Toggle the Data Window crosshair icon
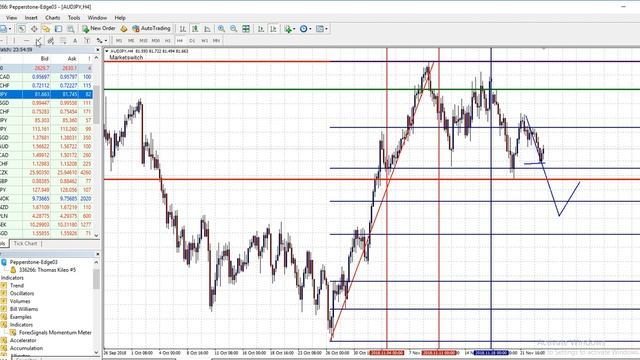The width and height of the screenshot is (640, 360). pos(34,29)
